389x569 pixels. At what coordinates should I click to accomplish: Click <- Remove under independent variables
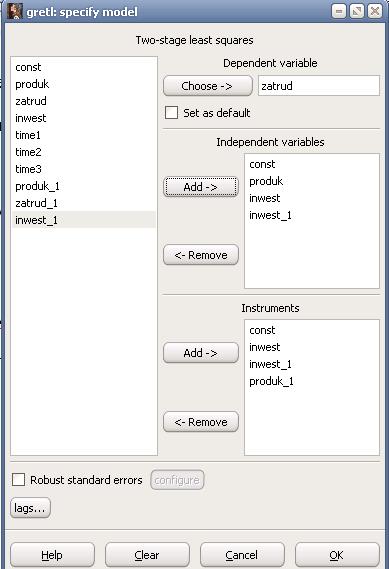click(201, 255)
